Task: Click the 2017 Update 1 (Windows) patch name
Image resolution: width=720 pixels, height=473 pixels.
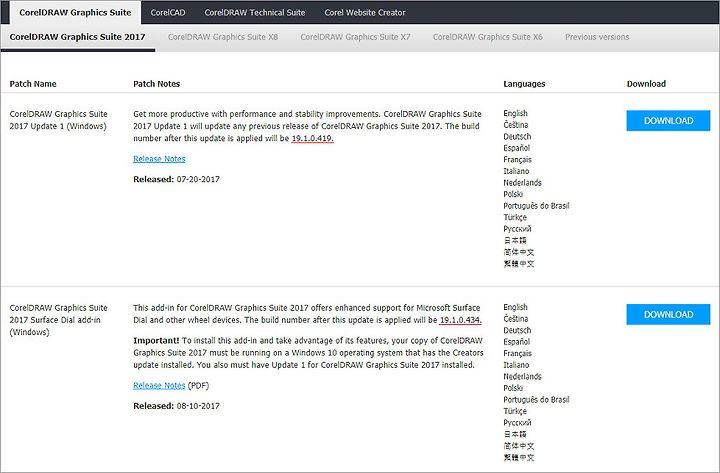Action: point(58,120)
